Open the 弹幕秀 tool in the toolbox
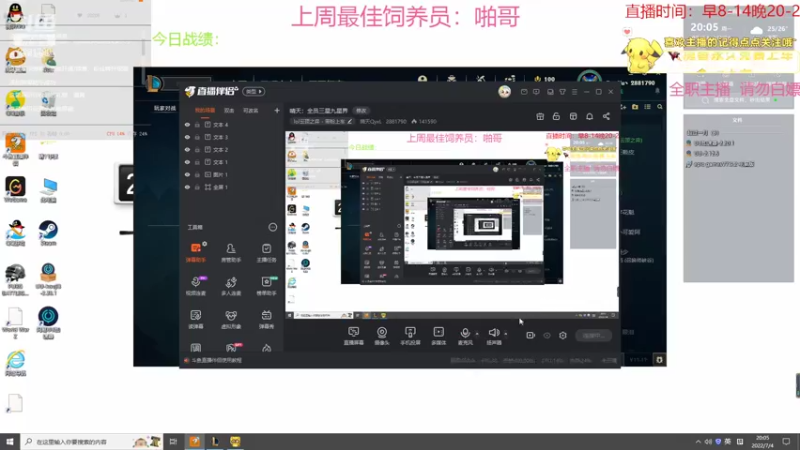This screenshot has width=800, height=450. click(x=266, y=319)
